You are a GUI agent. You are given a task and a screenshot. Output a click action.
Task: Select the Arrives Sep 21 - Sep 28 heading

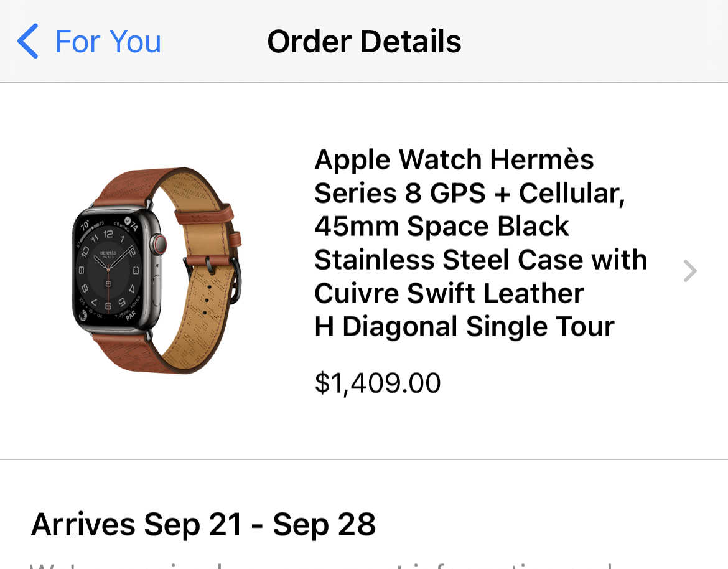(x=203, y=524)
